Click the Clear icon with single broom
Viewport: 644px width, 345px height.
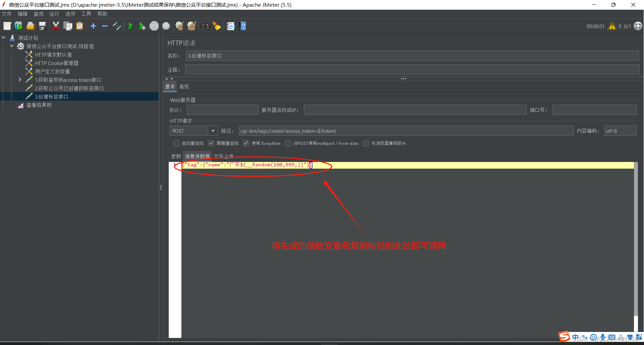pos(179,26)
